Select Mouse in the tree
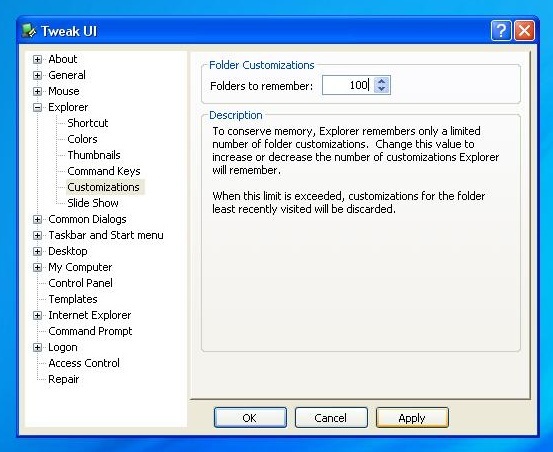 [x=64, y=91]
